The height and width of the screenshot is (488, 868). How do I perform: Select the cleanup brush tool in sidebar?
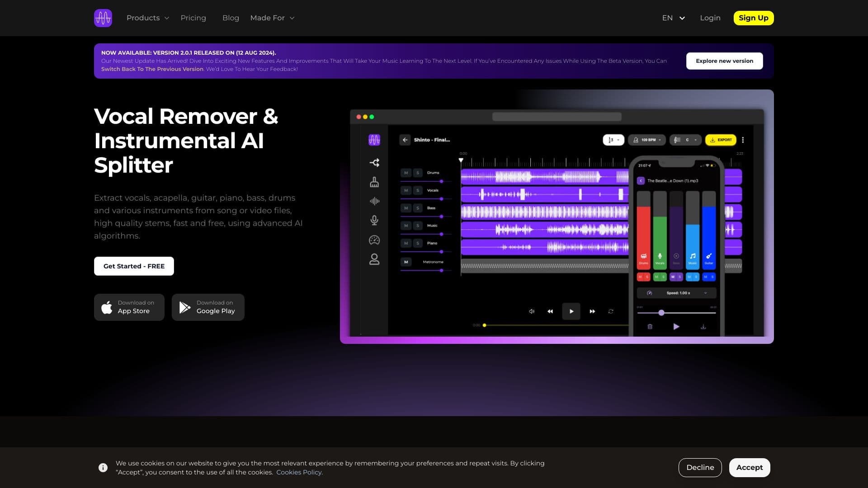tap(375, 183)
